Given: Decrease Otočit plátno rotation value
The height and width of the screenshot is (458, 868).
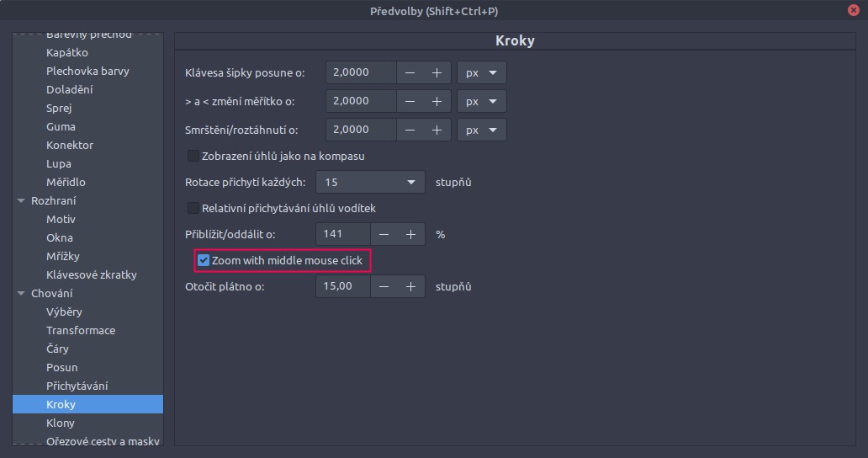Looking at the screenshot, I should coord(384,286).
